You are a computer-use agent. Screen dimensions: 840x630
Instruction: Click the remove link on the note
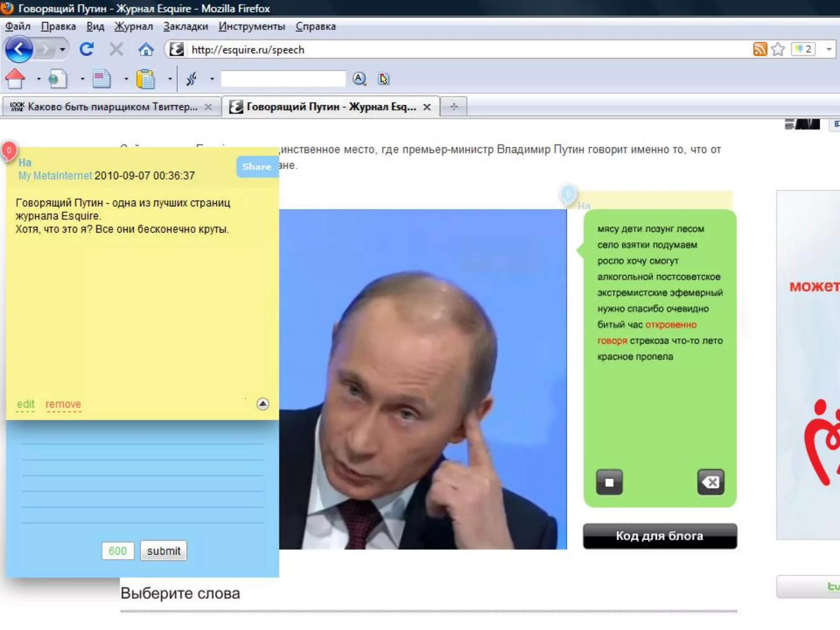click(x=63, y=404)
